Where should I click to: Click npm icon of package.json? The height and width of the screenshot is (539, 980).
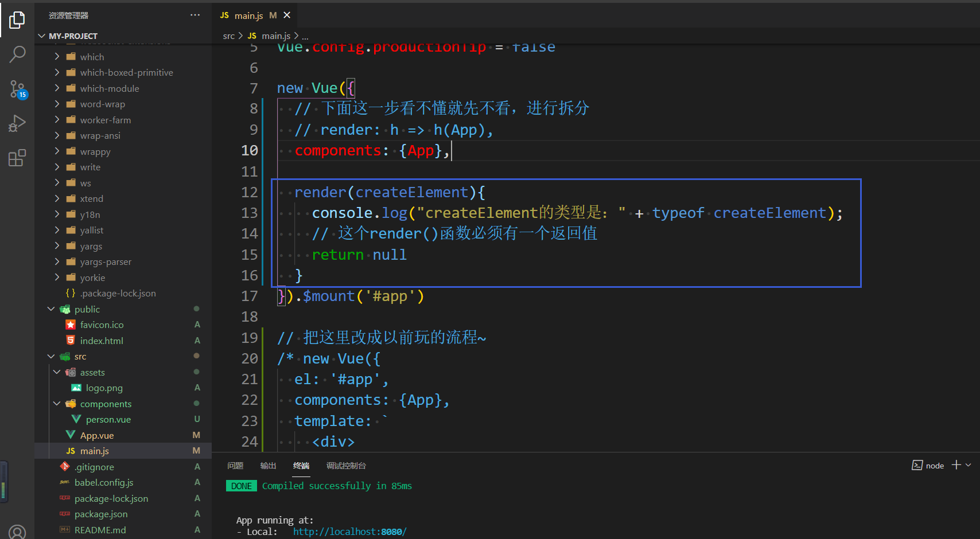point(65,514)
